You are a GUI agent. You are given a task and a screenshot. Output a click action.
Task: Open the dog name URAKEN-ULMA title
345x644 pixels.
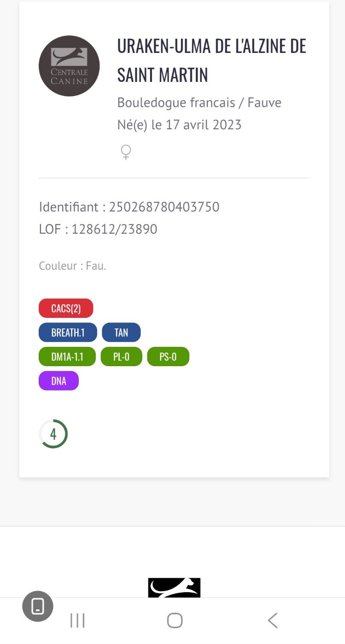[211, 60]
